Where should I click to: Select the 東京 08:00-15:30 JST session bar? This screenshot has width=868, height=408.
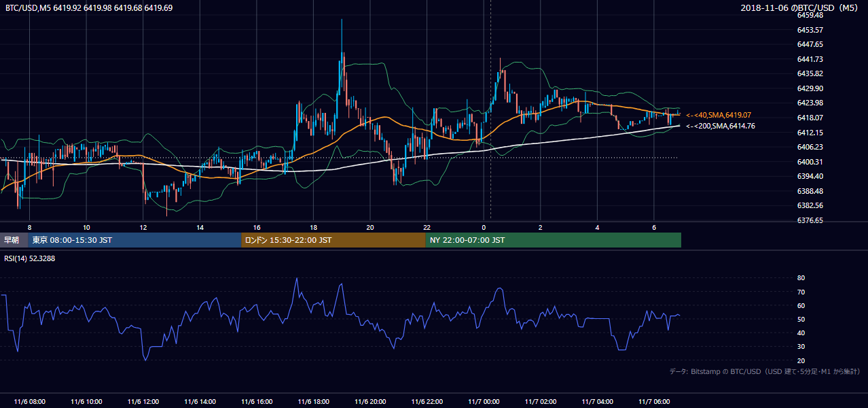tap(134, 240)
